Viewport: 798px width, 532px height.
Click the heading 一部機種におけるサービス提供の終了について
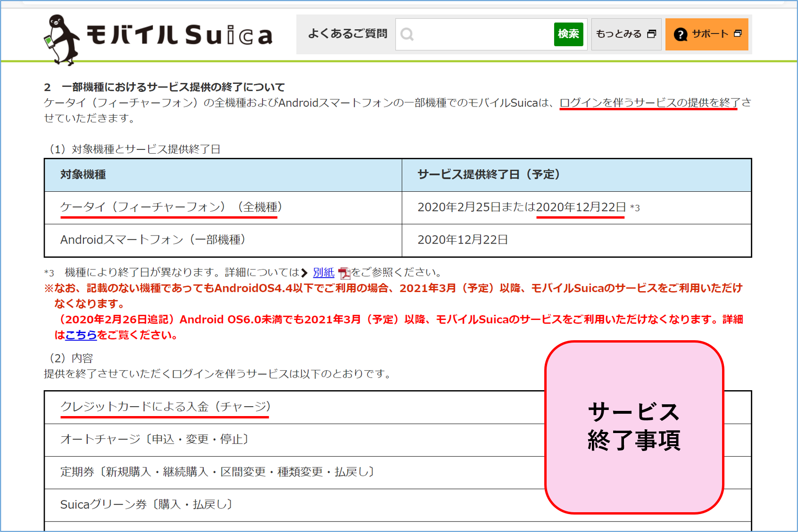173,87
